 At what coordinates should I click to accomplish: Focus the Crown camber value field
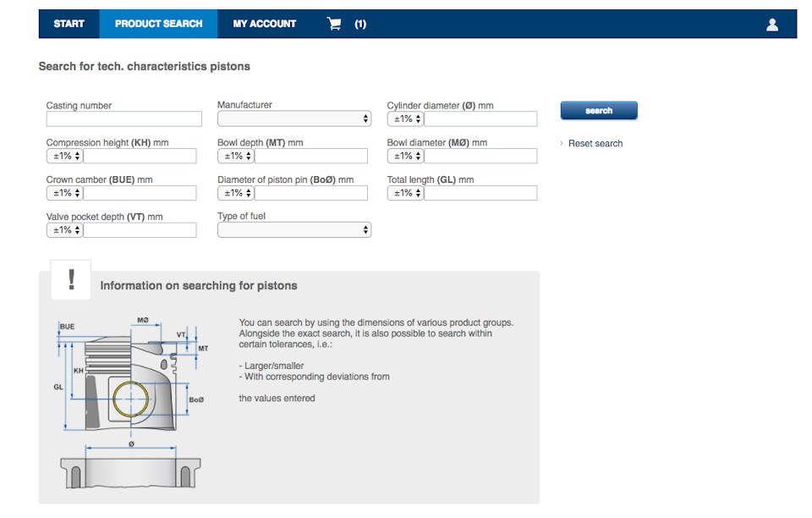(x=140, y=193)
